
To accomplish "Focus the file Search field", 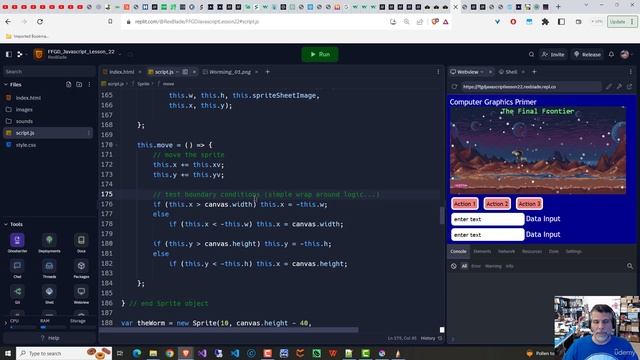I will click(x=49, y=71).
